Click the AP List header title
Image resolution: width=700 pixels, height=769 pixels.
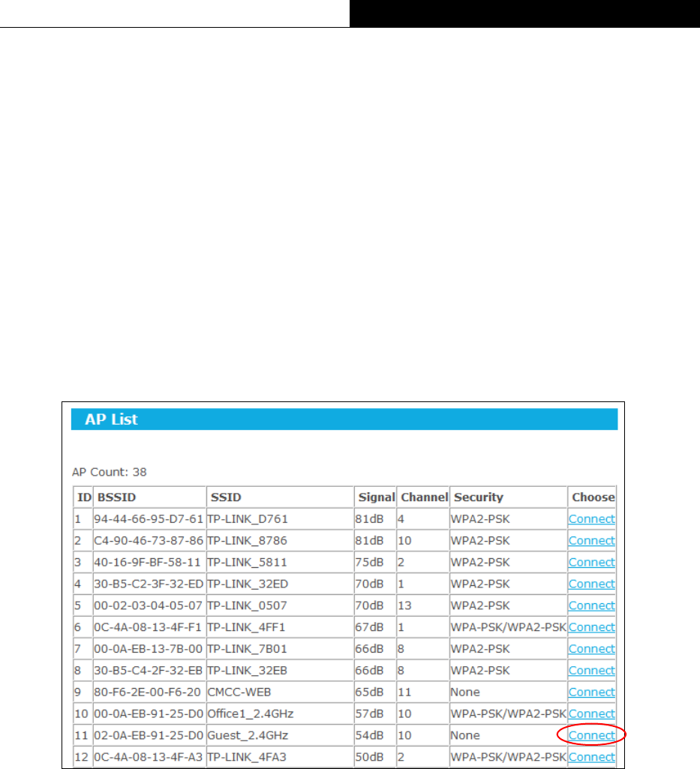pos(111,419)
